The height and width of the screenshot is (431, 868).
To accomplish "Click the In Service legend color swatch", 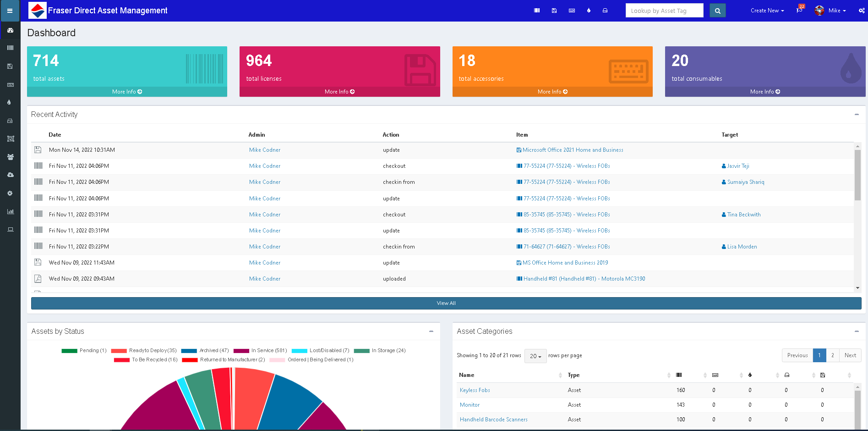I will 241,350.
